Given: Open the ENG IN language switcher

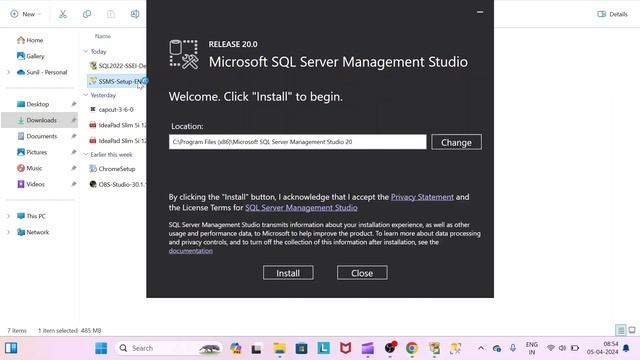Looking at the screenshot, I should (531, 348).
